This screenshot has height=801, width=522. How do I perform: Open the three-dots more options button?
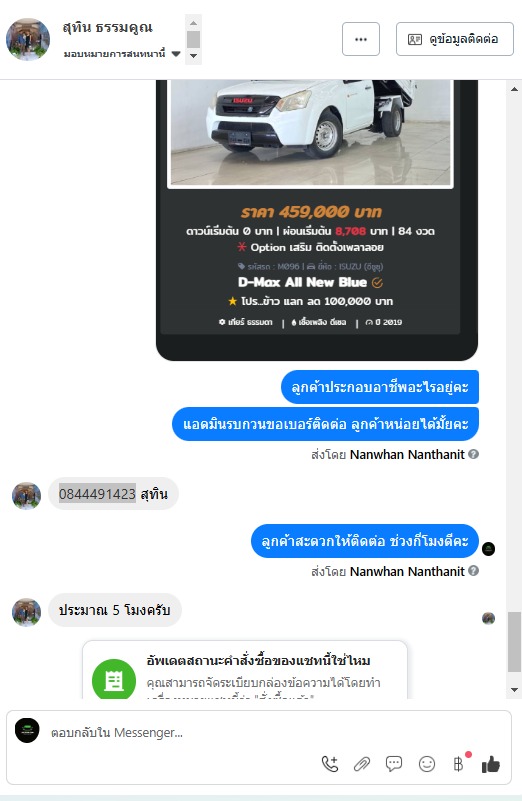coord(361,39)
